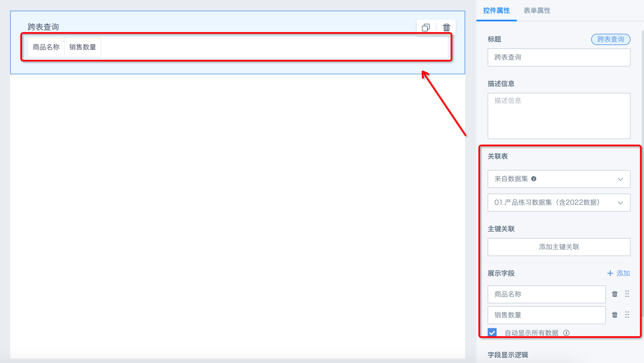
Task: Click the 描述信息 text area
Action: tap(559, 116)
